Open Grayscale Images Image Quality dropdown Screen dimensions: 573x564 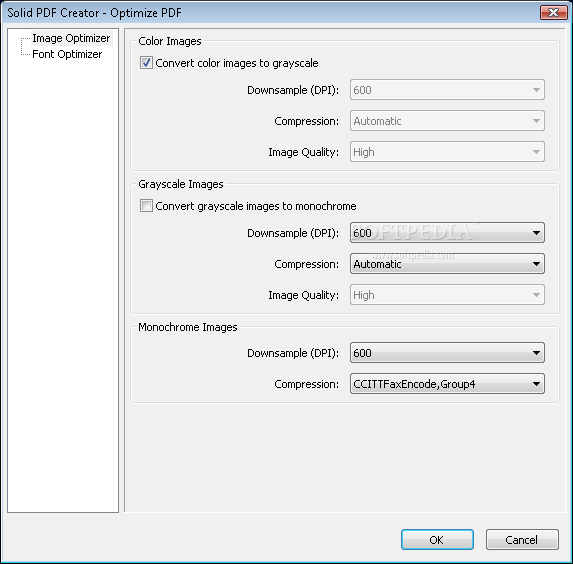pyautogui.click(x=447, y=295)
